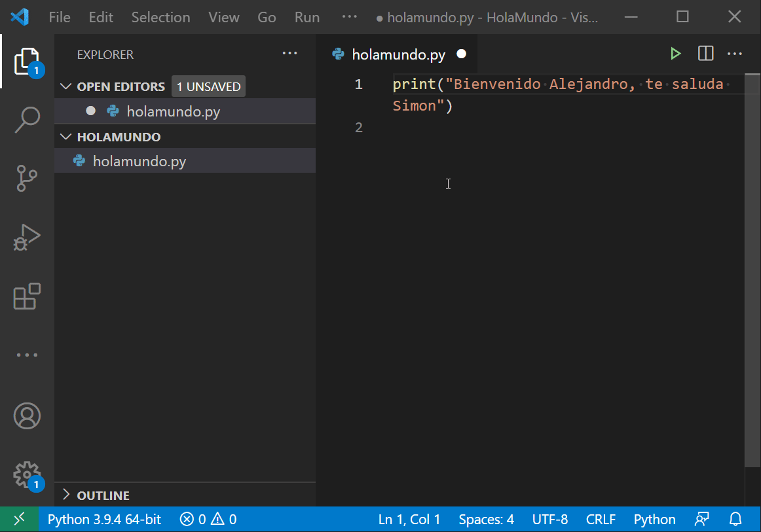The image size is (761, 532).
Task: Open the Remote Window green indicator
Action: tap(20, 520)
